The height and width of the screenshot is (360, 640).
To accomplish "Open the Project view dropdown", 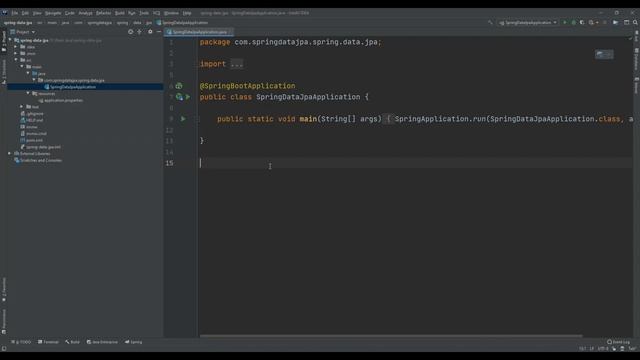I will click(x=23, y=32).
